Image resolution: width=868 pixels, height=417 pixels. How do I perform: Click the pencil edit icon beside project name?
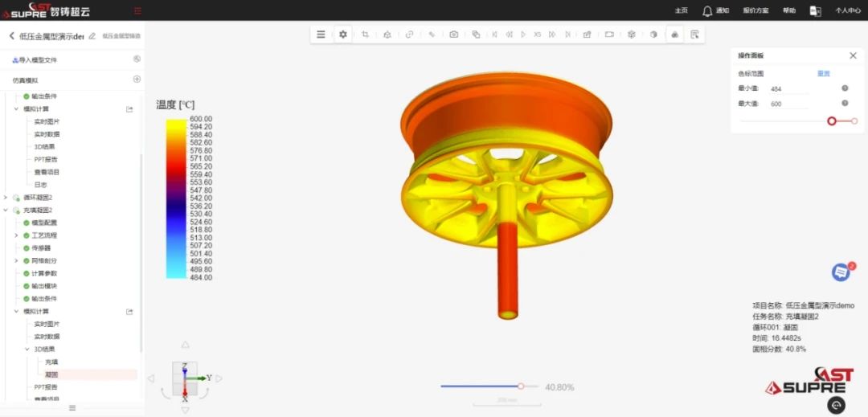click(x=92, y=36)
